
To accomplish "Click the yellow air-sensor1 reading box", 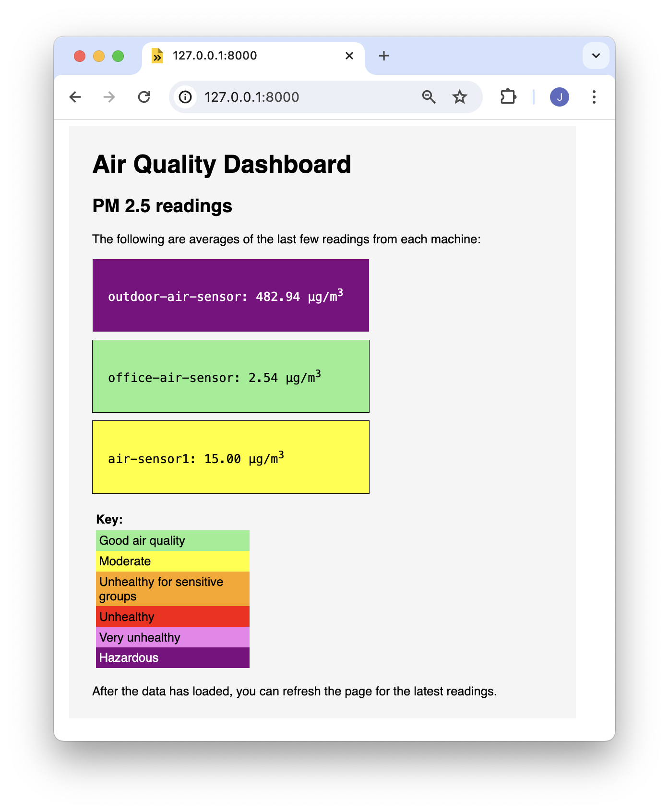I will 231,457.
